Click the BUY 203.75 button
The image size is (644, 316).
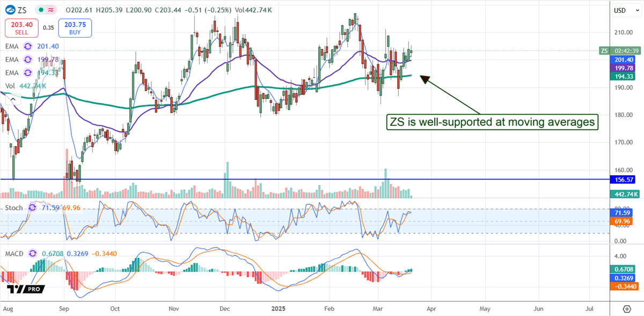coord(75,27)
